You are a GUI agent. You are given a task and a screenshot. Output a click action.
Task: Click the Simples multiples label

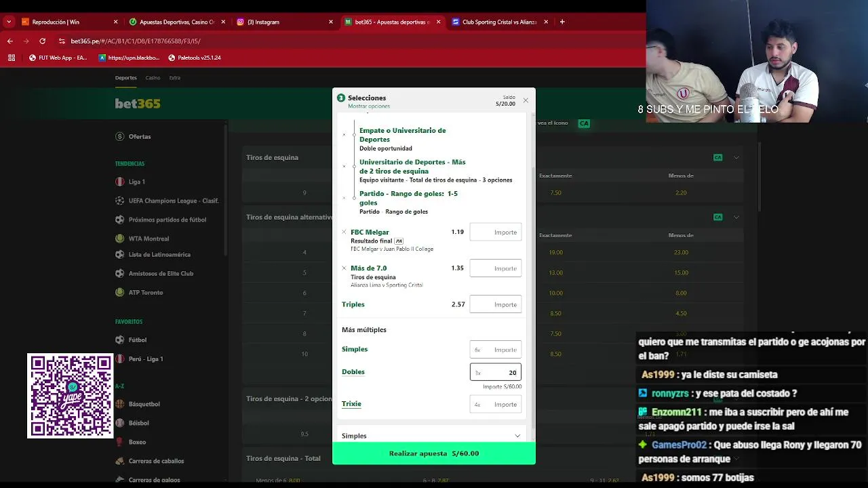pos(355,349)
